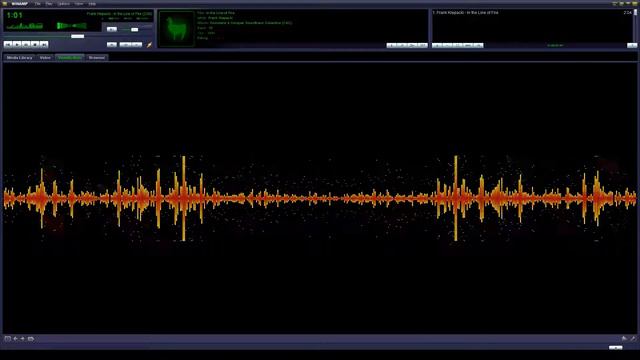Click the fourth visualization toolbar icon

pos(31,339)
